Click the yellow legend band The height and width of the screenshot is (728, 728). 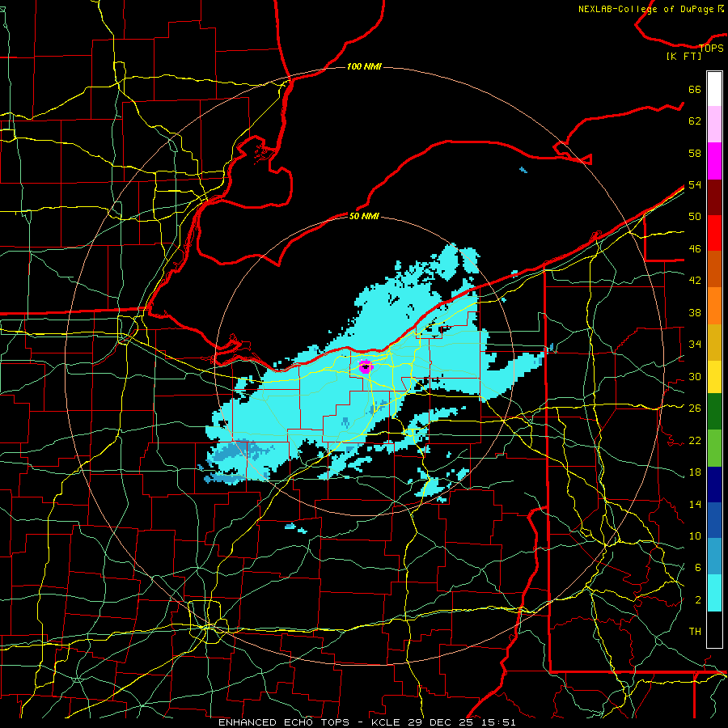714,377
